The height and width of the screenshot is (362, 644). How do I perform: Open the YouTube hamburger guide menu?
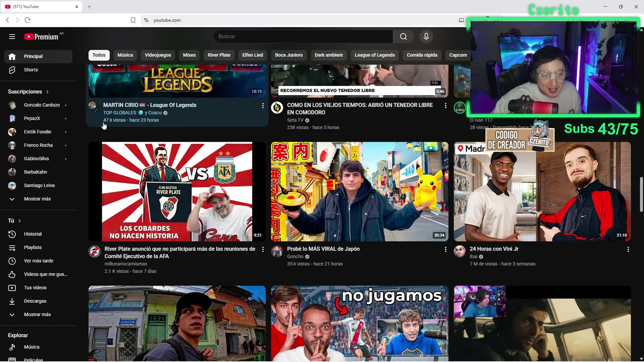12,37
